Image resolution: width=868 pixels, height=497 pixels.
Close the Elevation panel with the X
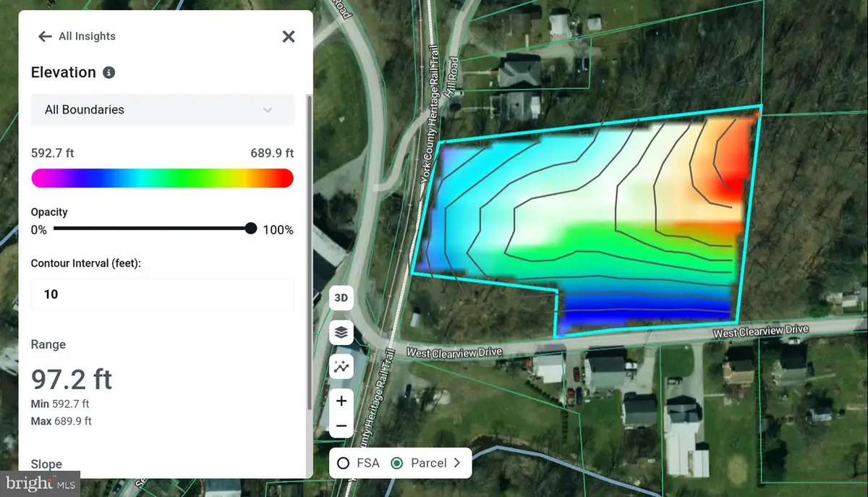pos(289,36)
